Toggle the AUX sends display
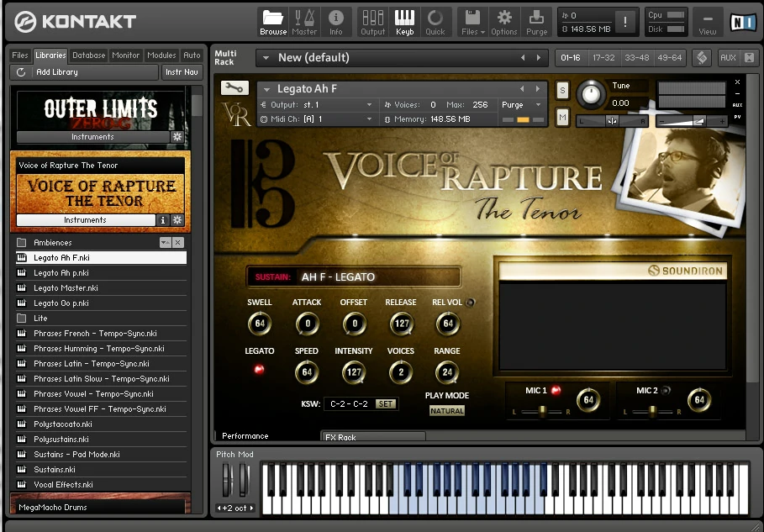Image resolution: width=764 pixels, height=532 pixels. click(x=737, y=105)
